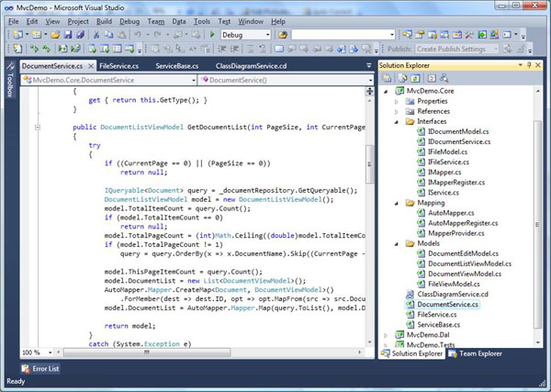Click the Copy toolbar icon
This screenshot has width=551, height=392.
point(108,34)
